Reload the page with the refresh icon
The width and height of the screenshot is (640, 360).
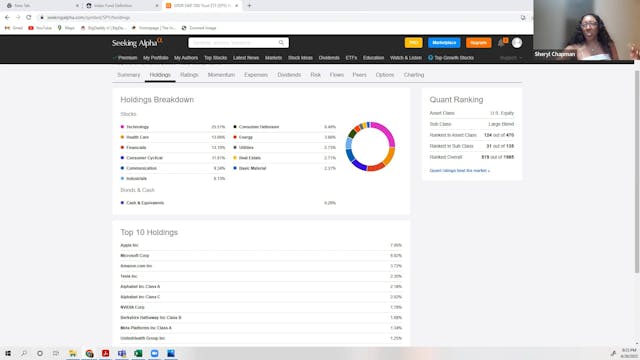29,18
